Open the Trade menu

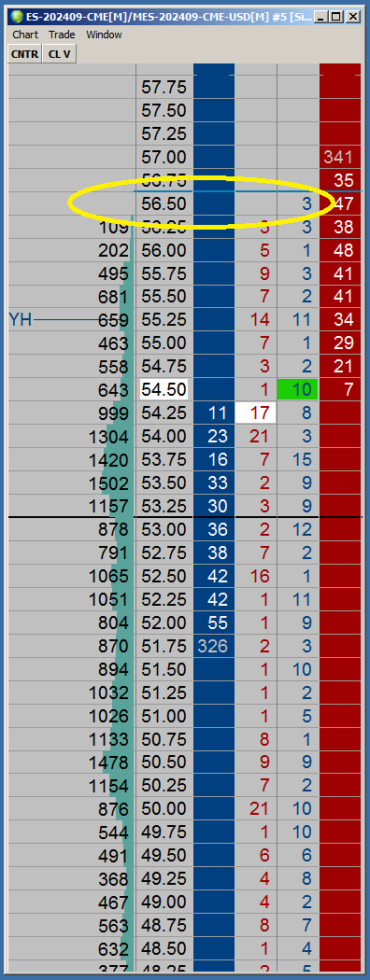(x=62, y=35)
